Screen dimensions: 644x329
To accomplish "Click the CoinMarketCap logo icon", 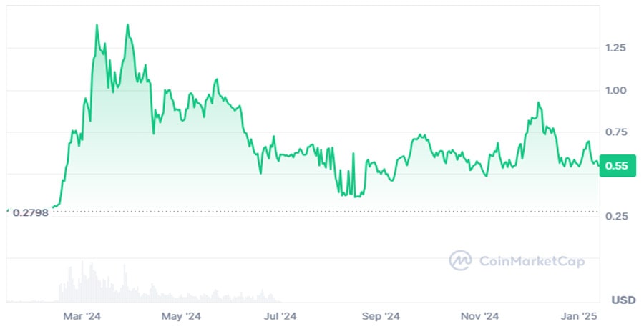I will 459,260.
